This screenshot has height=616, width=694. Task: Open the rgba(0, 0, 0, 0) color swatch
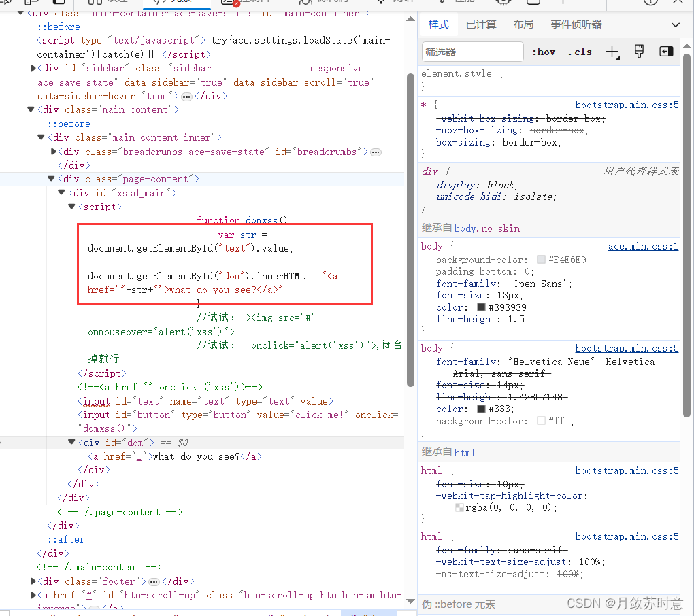click(x=459, y=508)
